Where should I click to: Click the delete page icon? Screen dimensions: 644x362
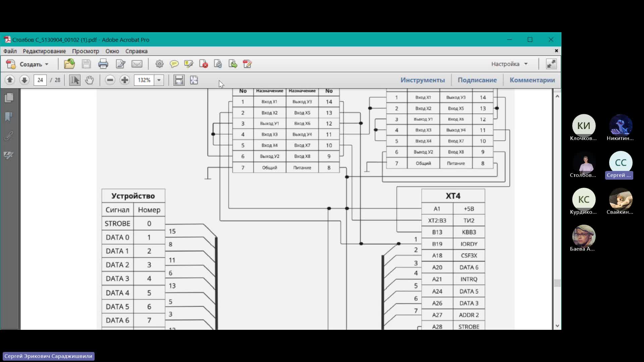tap(203, 64)
